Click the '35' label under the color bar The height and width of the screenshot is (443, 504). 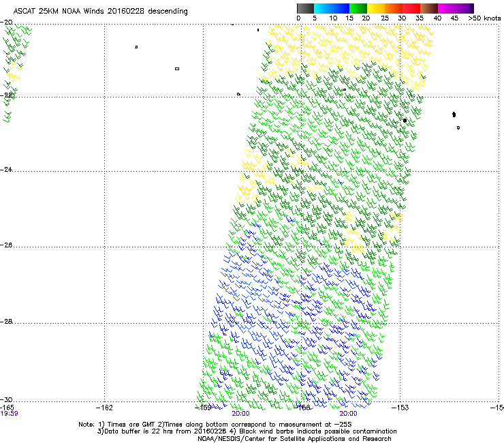420,18
